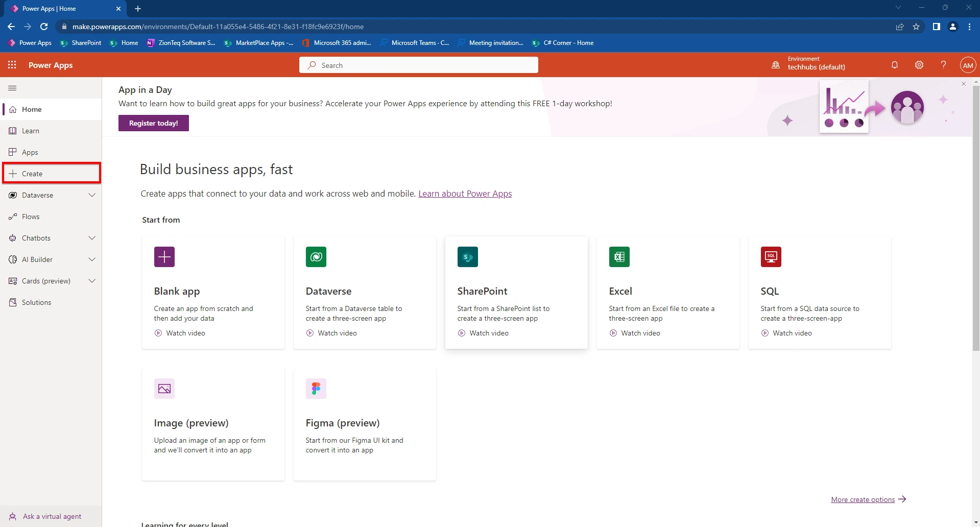
Task: Open the tab search dropdown arrow in Chrome
Action: (x=898, y=8)
